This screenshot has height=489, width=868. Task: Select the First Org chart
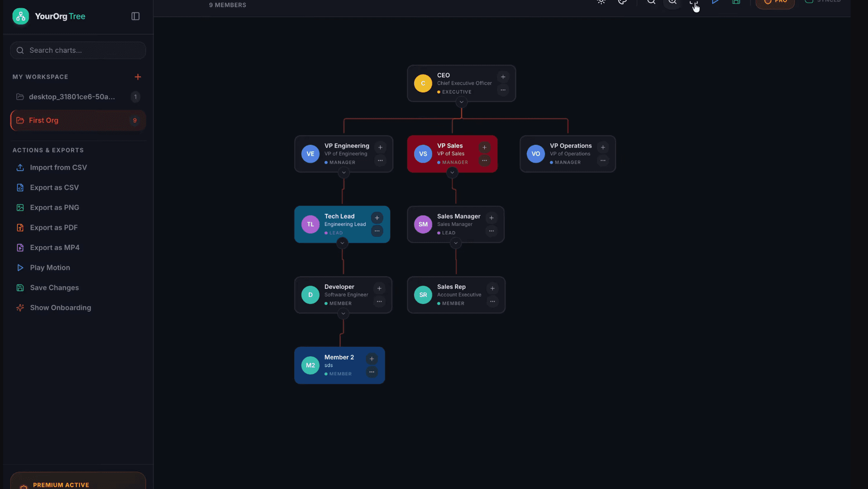[x=78, y=120]
